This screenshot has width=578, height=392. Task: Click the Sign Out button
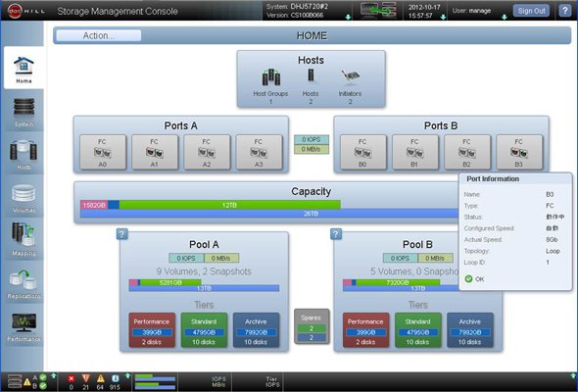coord(531,11)
